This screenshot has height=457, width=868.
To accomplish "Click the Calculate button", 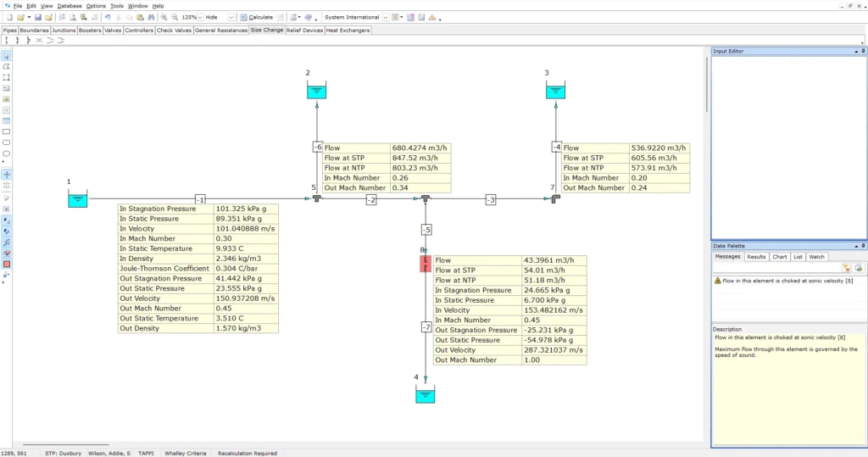I will [256, 17].
